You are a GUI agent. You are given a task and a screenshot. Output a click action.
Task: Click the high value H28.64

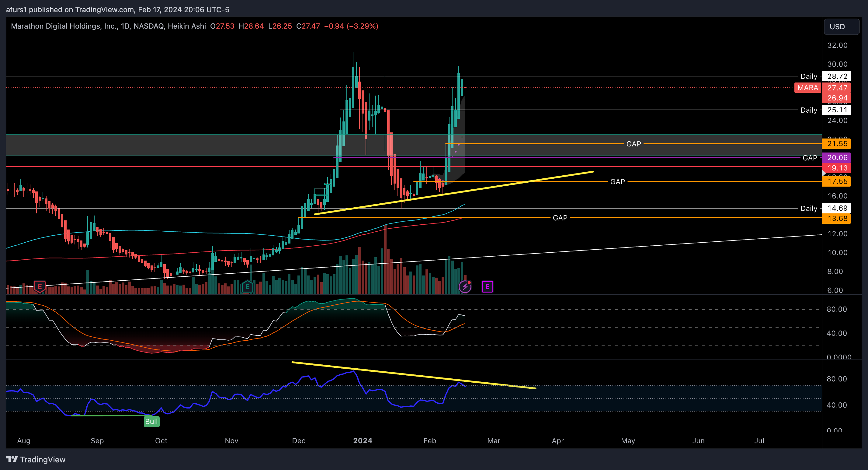(x=251, y=26)
